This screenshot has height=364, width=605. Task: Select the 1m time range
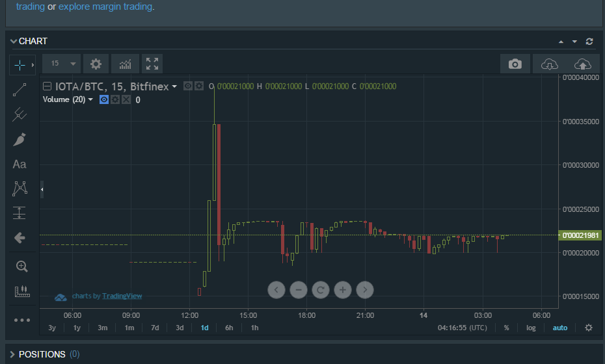tap(129, 328)
